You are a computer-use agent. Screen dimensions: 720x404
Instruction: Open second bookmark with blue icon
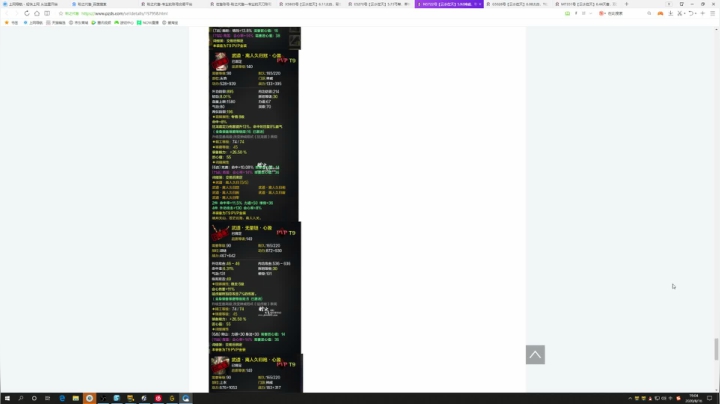click(x=33, y=22)
